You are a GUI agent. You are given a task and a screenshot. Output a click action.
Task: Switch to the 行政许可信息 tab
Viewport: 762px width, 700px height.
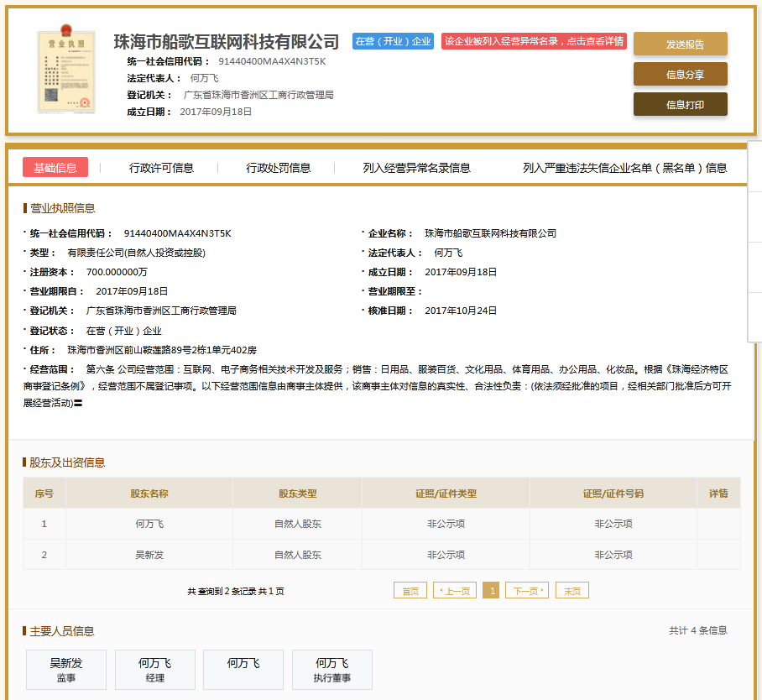point(161,168)
